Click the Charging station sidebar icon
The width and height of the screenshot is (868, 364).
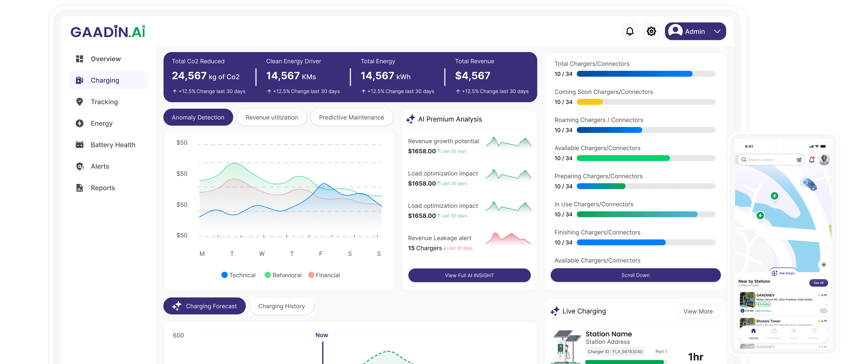coord(80,80)
